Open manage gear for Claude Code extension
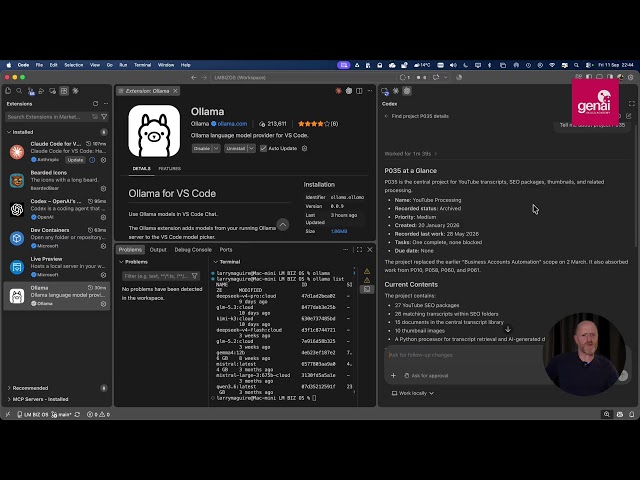The width and height of the screenshot is (640, 480). [x=103, y=160]
